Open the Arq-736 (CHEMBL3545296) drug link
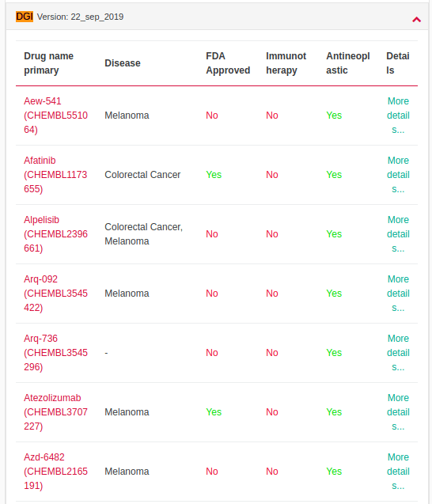 click(x=55, y=353)
